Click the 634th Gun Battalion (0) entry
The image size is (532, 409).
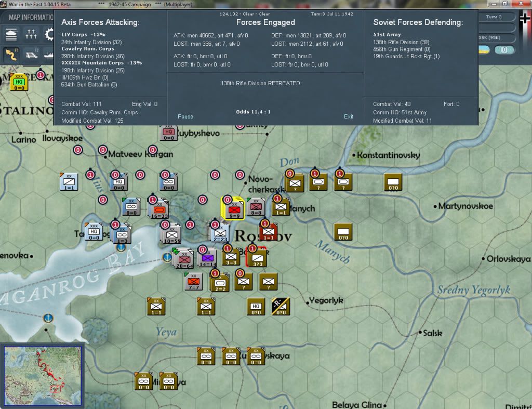click(x=89, y=85)
